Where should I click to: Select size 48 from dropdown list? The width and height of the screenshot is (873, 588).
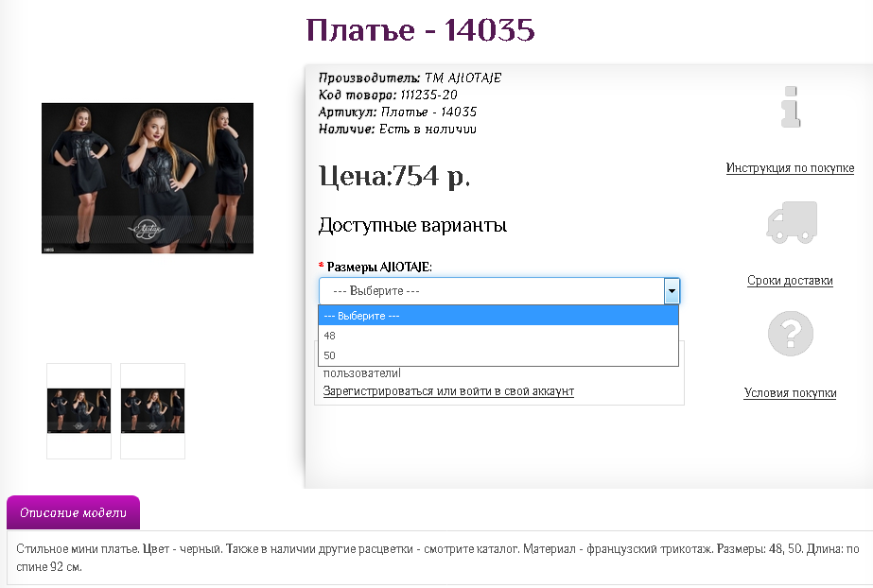(x=498, y=336)
